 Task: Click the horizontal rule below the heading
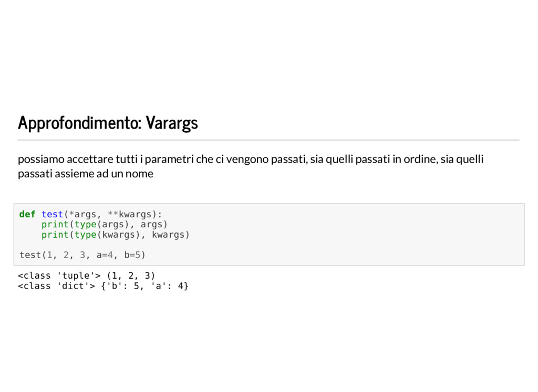click(268, 140)
